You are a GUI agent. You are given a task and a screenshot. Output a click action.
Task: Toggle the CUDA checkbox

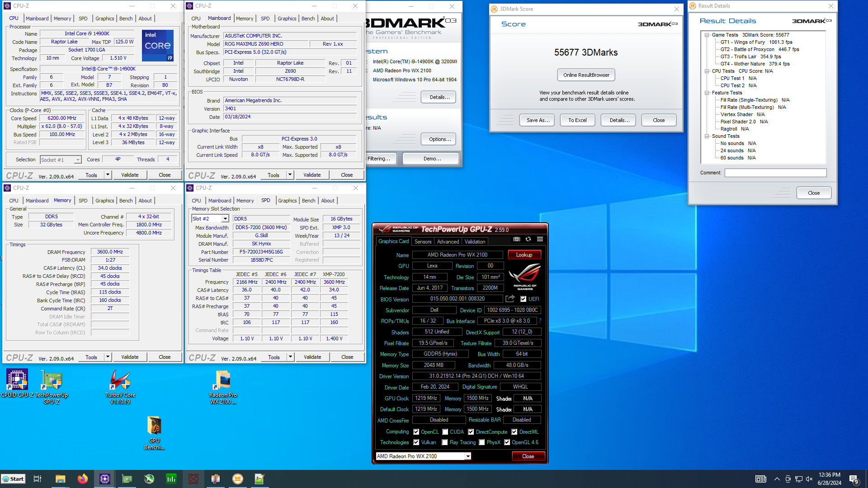tap(445, 432)
